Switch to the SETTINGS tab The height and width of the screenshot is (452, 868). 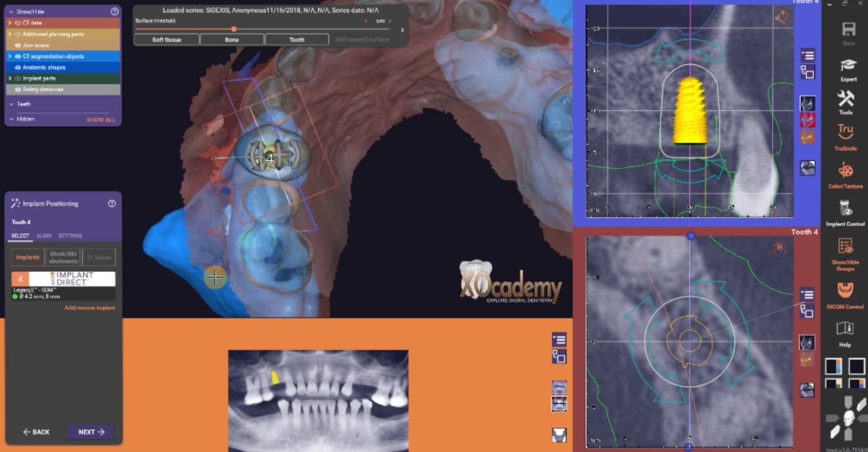point(70,236)
